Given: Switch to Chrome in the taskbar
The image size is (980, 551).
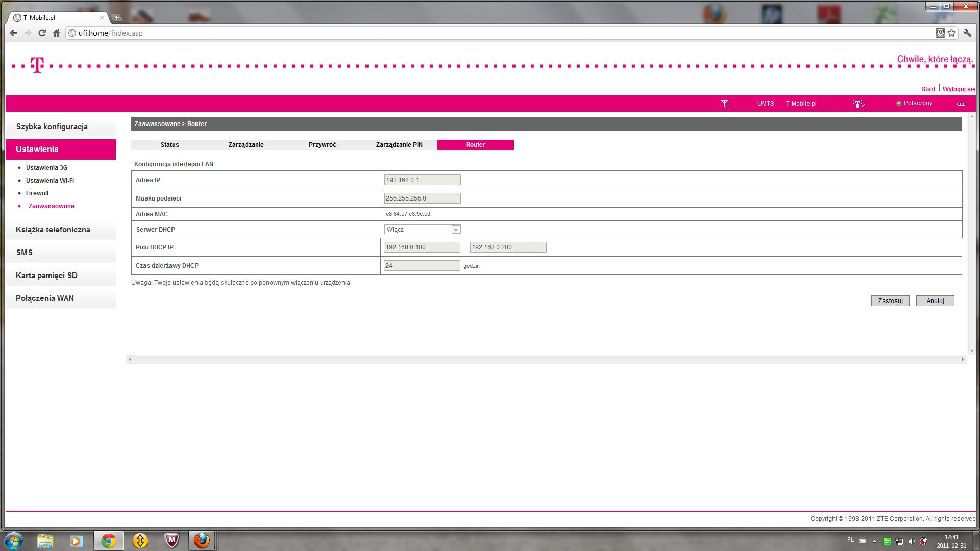Looking at the screenshot, I should (x=108, y=541).
